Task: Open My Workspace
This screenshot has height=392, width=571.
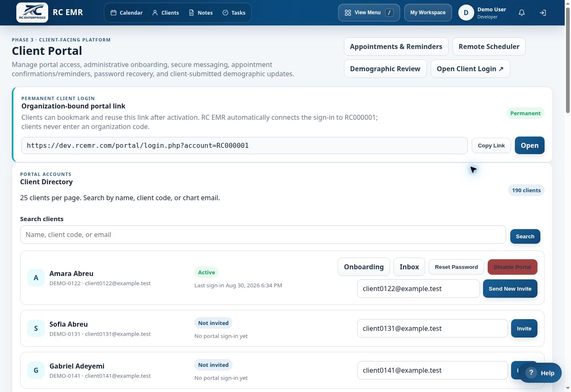Action: tap(428, 13)
